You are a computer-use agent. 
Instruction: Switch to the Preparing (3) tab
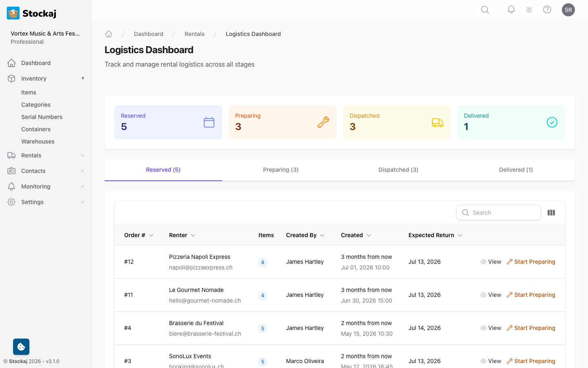(281, 170)
